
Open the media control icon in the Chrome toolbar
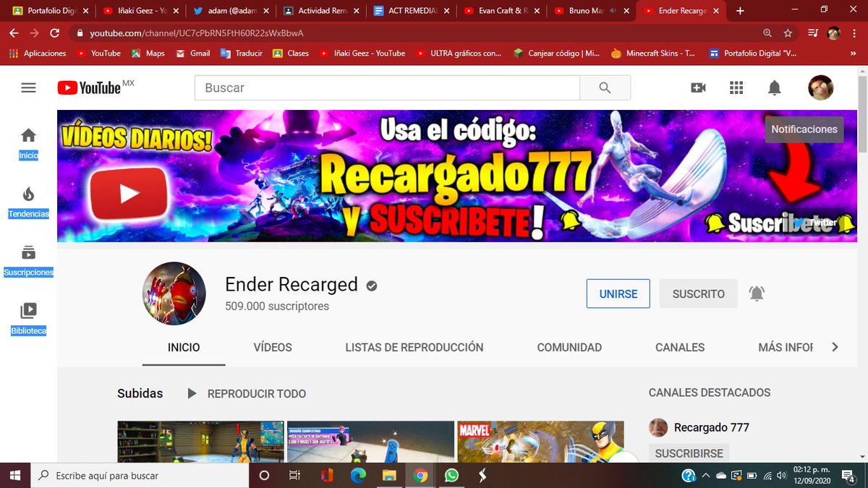click(813, 33)
